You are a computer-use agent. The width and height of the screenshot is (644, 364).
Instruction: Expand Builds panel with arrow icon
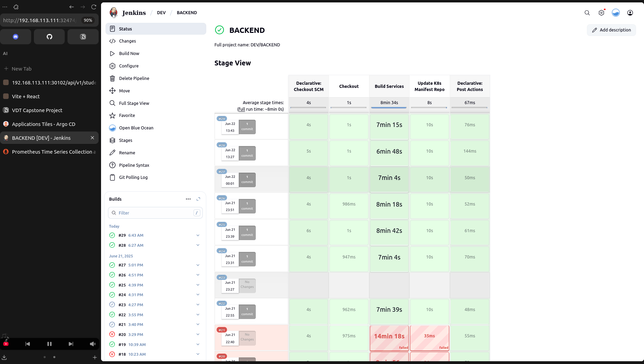198,199
